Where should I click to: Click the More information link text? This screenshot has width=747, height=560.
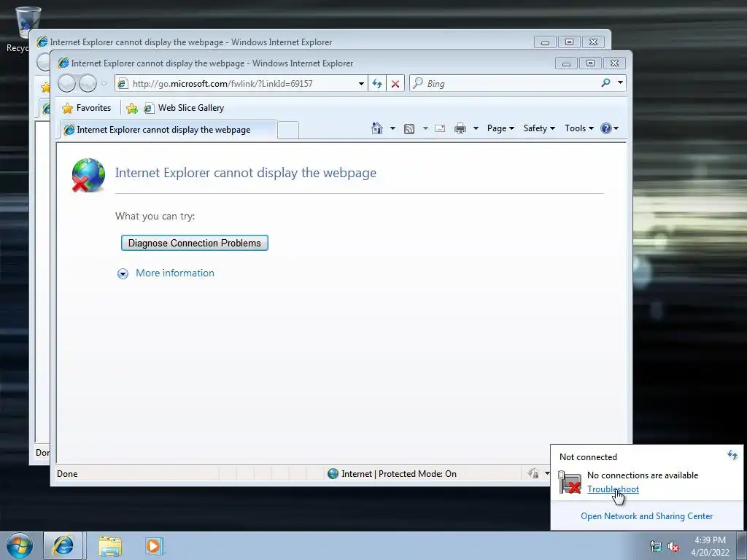(175, 273)
